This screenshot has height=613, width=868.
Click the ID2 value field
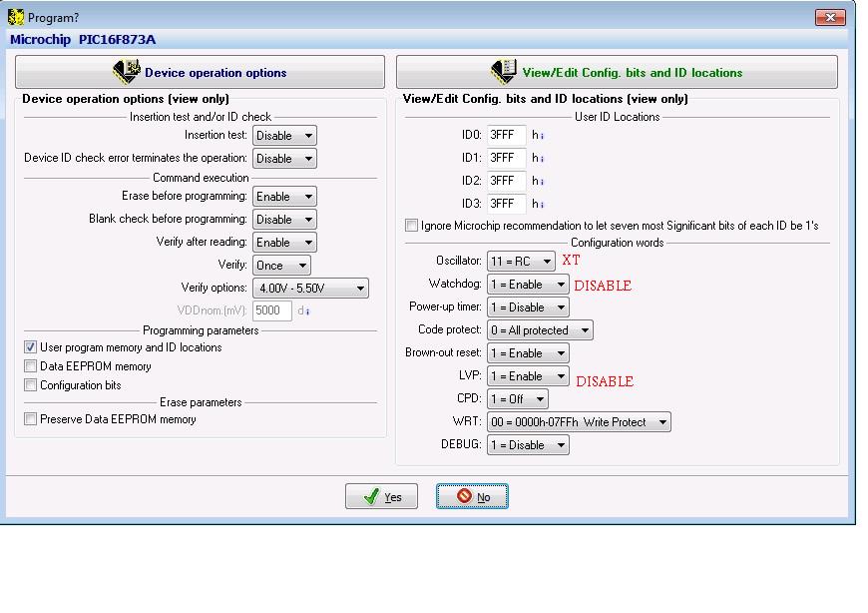[507, 181]
